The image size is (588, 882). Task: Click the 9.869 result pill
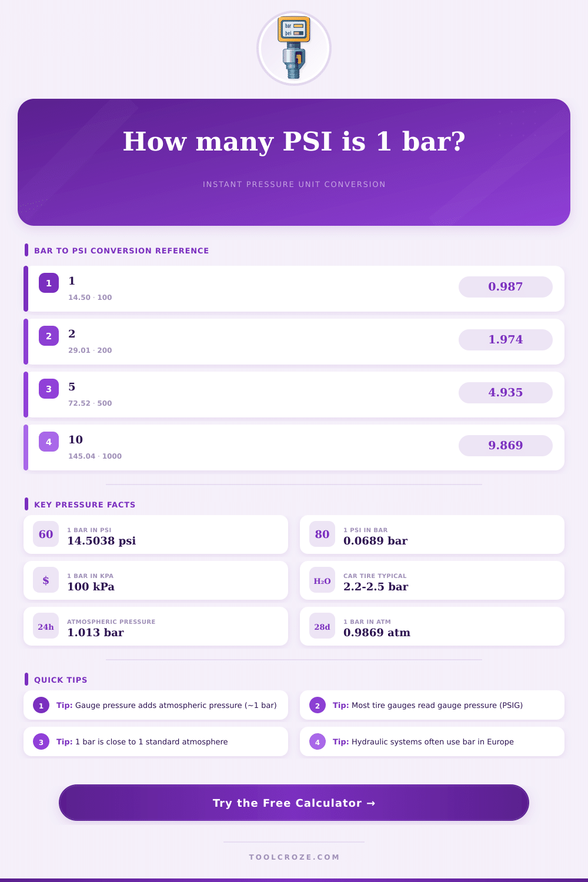(505, 446)
